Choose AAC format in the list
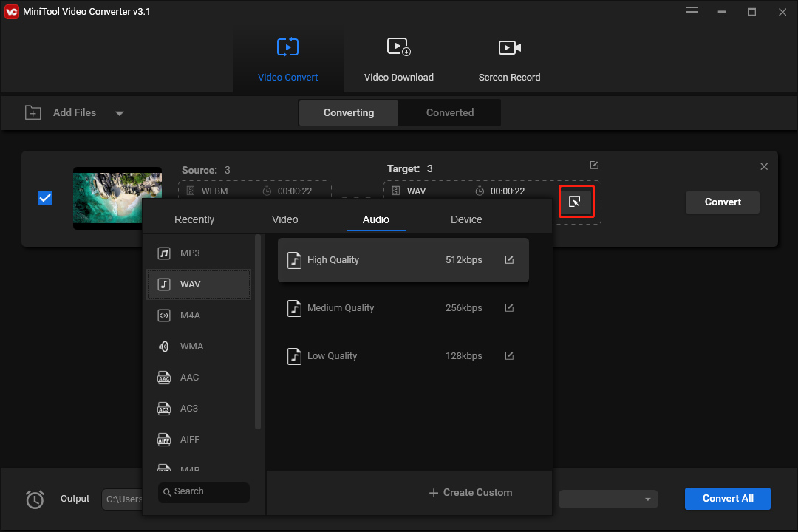The height and width of the screenshot is (532, 798). click(x=199, y=378)
